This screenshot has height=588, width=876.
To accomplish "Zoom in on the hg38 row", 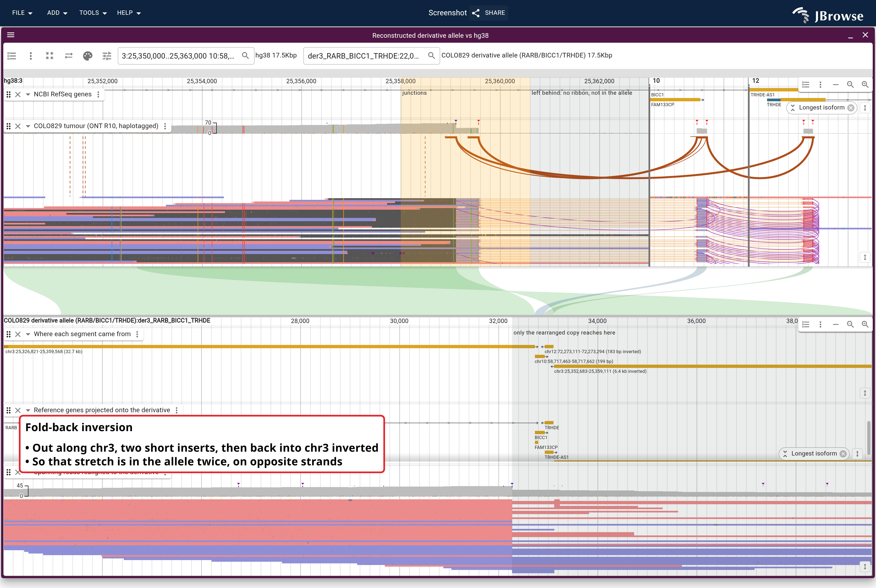I will (865, 85).
